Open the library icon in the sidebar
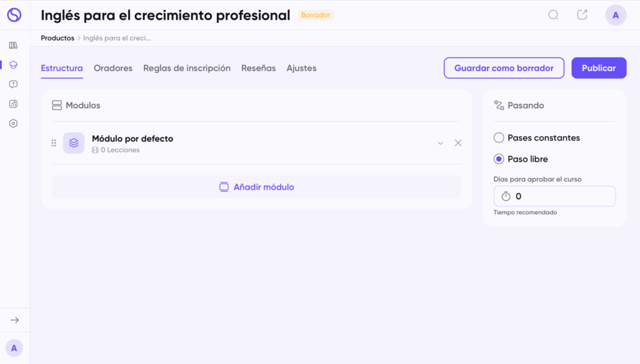640x364 pixels. 14,45
